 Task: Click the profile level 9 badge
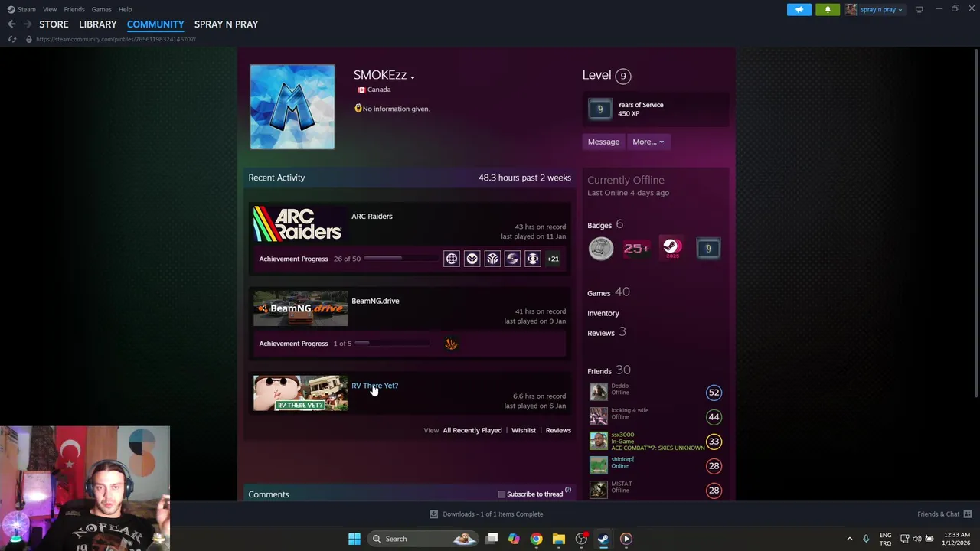click(623, 76)
